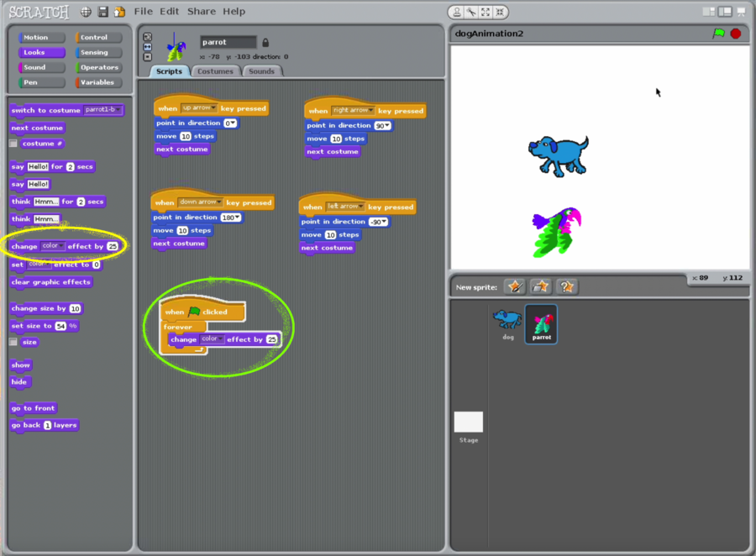Choose new sprite from file
Viewport: 756px width, 556px height.
tap(541, 287)
